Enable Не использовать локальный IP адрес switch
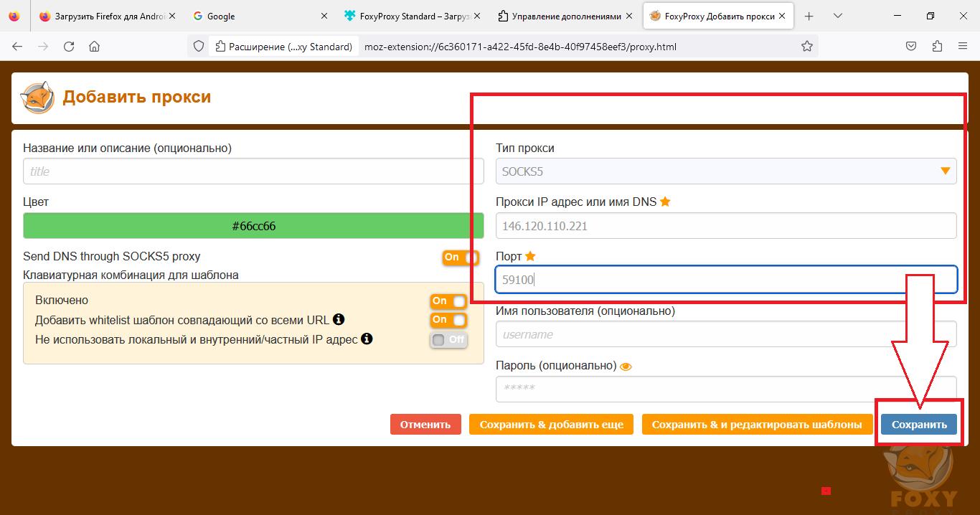This screenshot has width=980, height=515. tap(448, 340)
